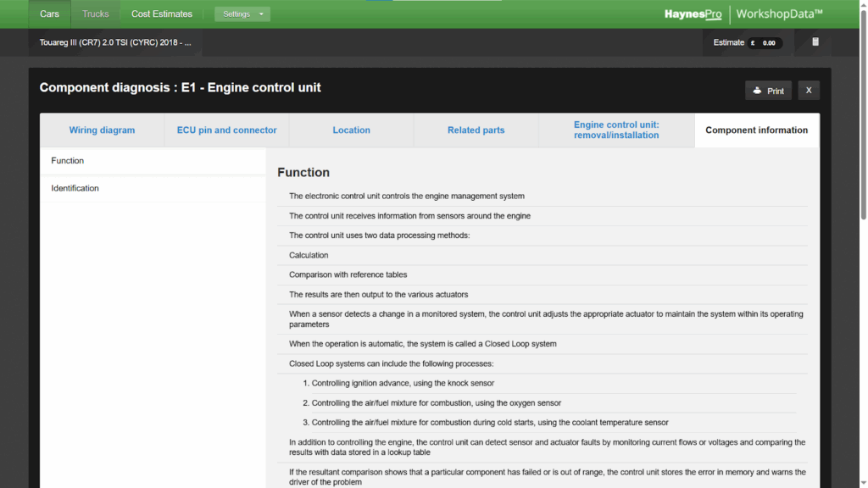Viewport: 868px width, 488px height.
Task: Click the Estimate £ 0.00 amount badge
Action: pyautogui.click(x=764, y=42)
